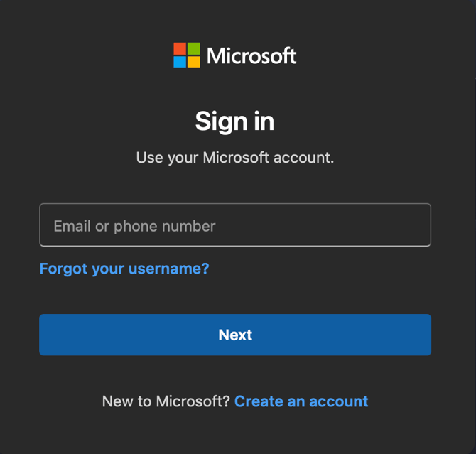Image resolution: width=476 pixels, height=454 pixels.
Task: Focus the Email or phone number field
Action: click(235, 225)
